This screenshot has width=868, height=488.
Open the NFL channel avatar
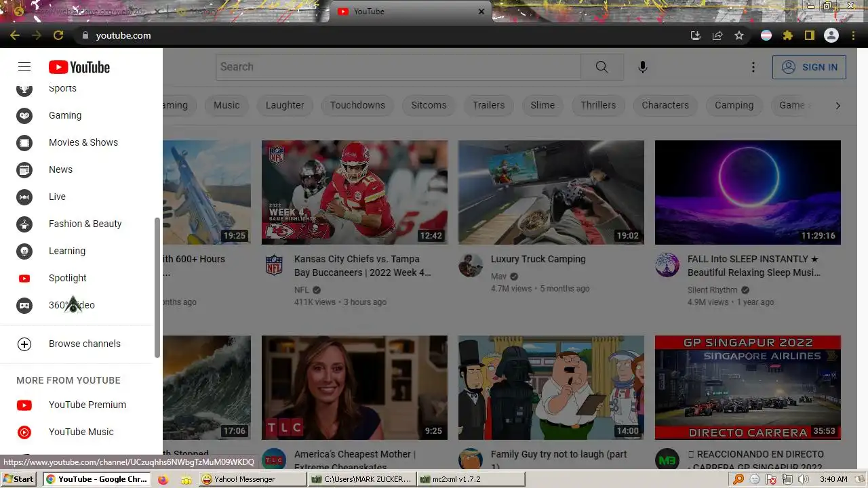(274, 265)
